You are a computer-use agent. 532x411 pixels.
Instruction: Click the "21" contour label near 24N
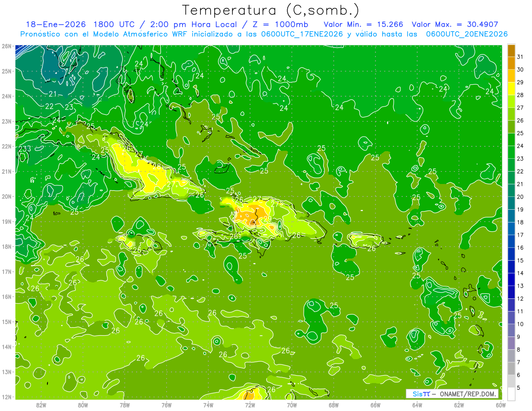[53, 94]
